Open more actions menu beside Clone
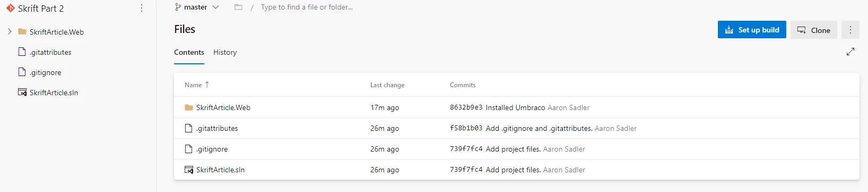This screenshot has width=868, height=192. point(850,30)
